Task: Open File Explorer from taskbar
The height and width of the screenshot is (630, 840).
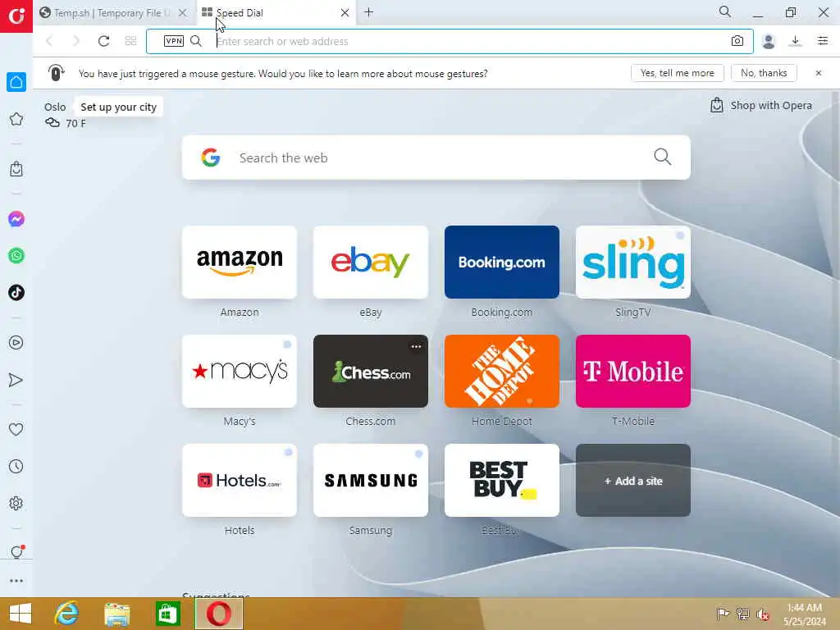Action: pyautogui.click(x=117, y=614)
